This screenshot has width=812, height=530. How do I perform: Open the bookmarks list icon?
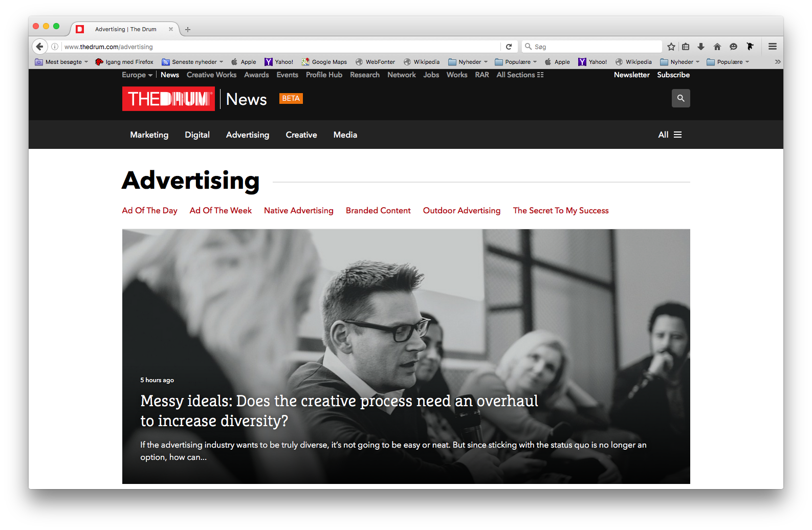pos(686,47)
